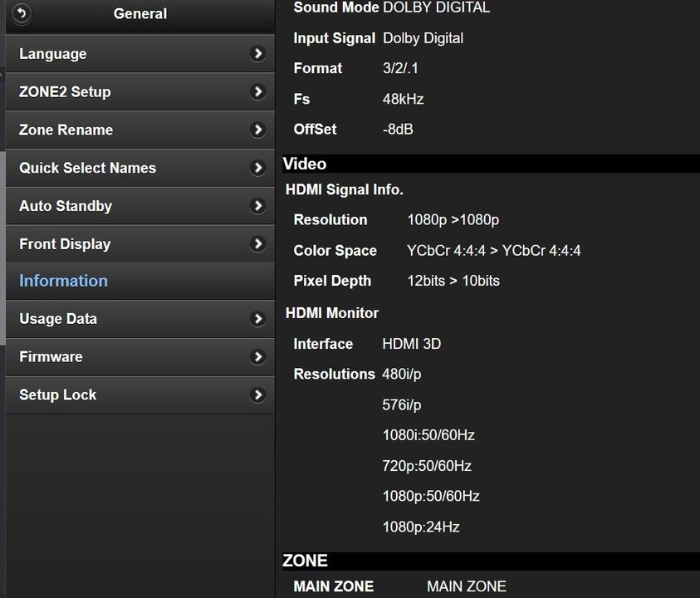Click the back arrow icon beside General

[x=22, y=13]
